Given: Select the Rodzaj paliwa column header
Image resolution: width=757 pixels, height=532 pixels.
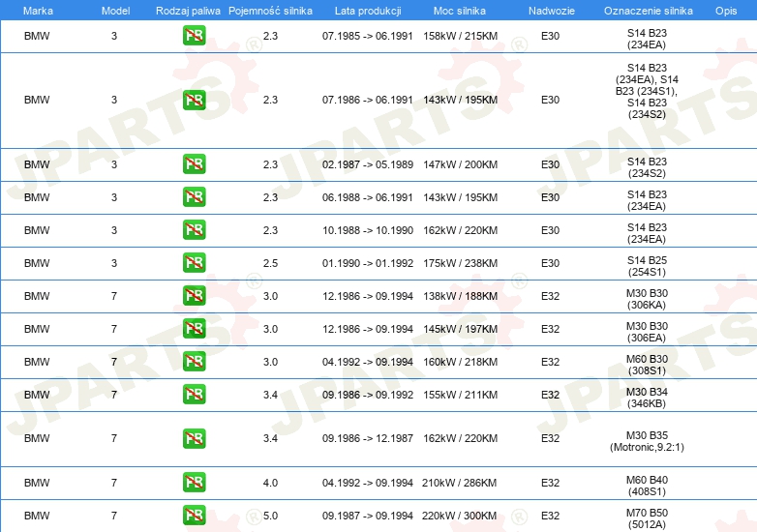Looking at the screenshot, I should point(188,10).
